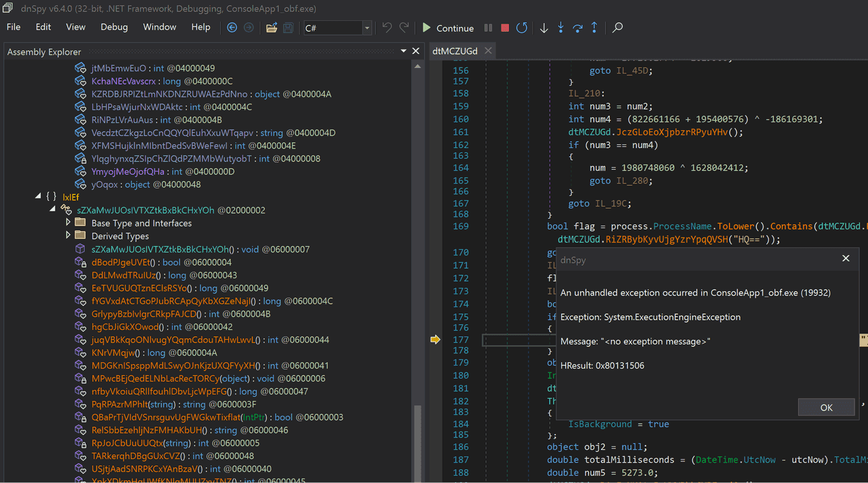Open Search with the magnifier icon
This screenshot has width=868, height=483.
(618, 28)
